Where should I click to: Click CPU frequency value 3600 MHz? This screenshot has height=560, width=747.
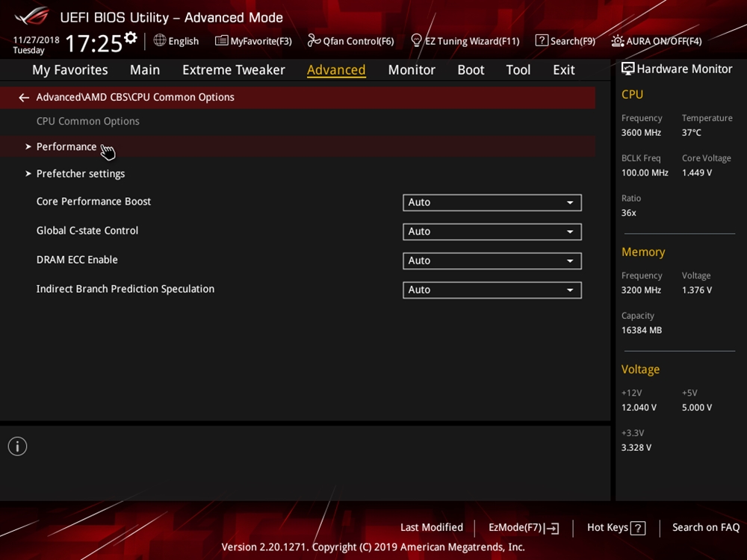[x=641, y=133]
